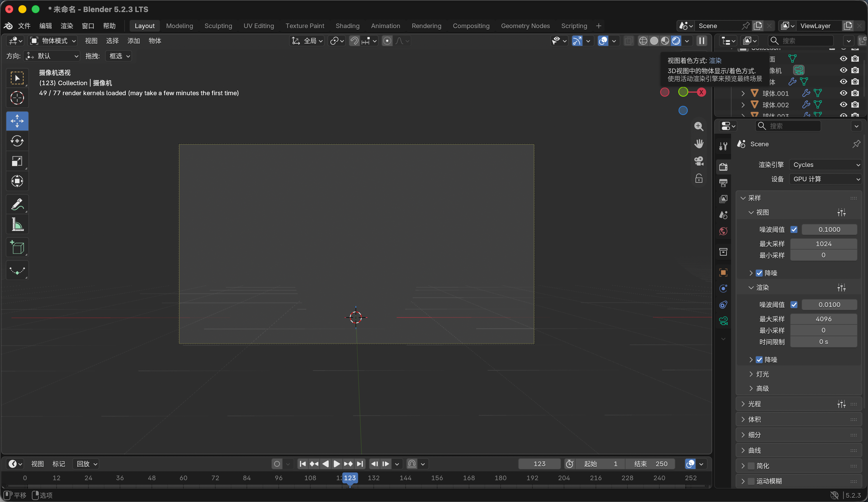Image resolution: width=868 pixels, height=502 pixels.
Task: Open the 回放 playback dropdown
Action: (x=86, y=464)
